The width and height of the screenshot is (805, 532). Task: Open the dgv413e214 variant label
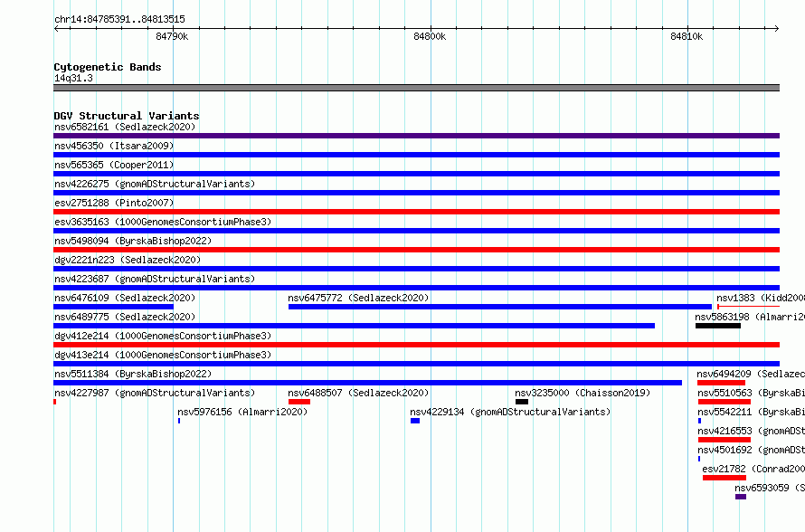(x=163, y=355)
